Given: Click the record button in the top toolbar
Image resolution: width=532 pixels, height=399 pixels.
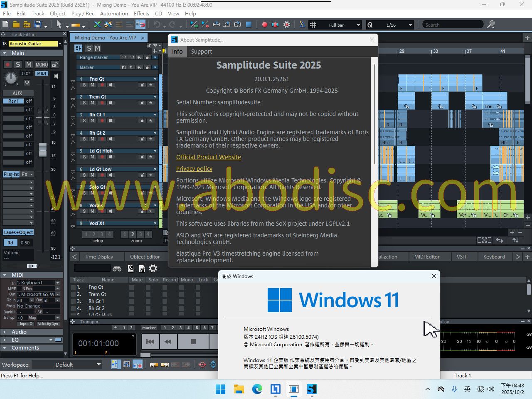Looking at the screenshot, I should (264, 25).
